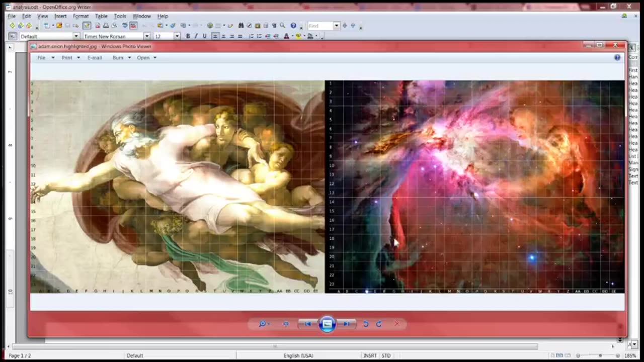This screenshot has height=362, width=644.
Task: Open Writer Insert menu
Action: click(60, 16)
